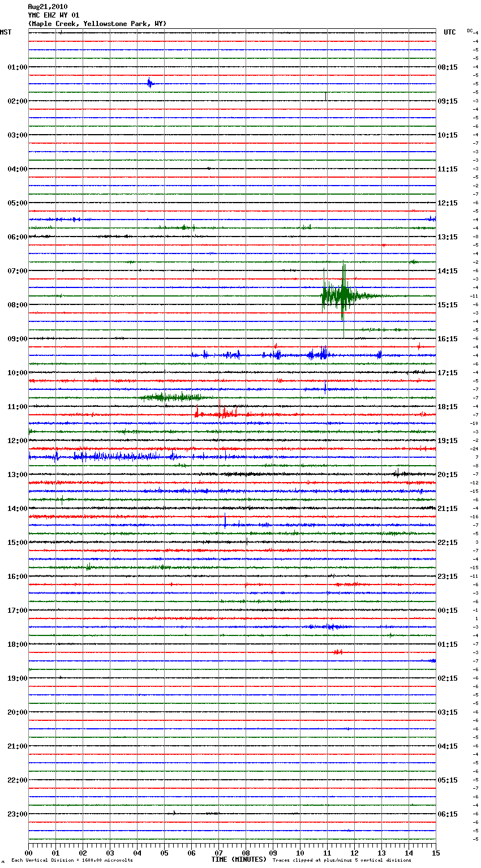
Task: Click the 'DC' offset column header
Action: [x=470, y=31]
